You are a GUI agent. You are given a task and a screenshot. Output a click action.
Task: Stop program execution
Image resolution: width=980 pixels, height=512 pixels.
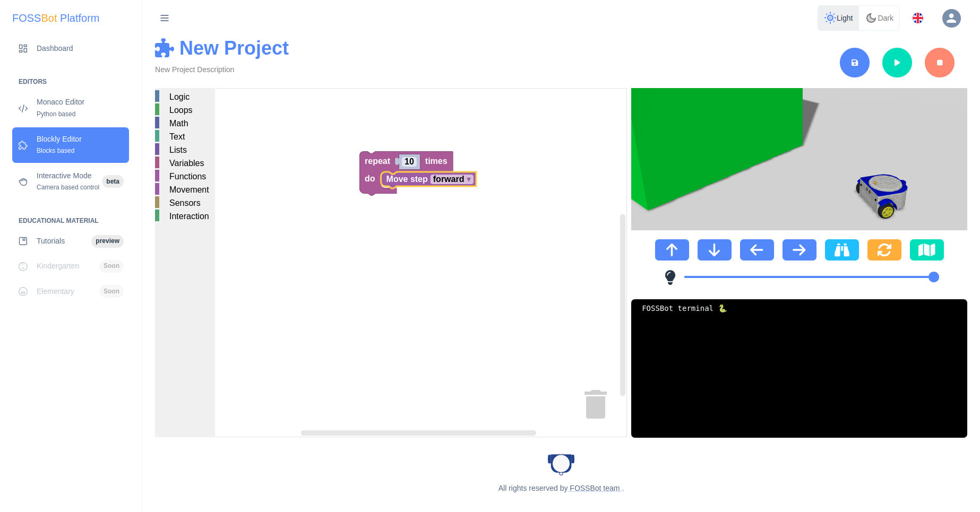coord(939,62)
